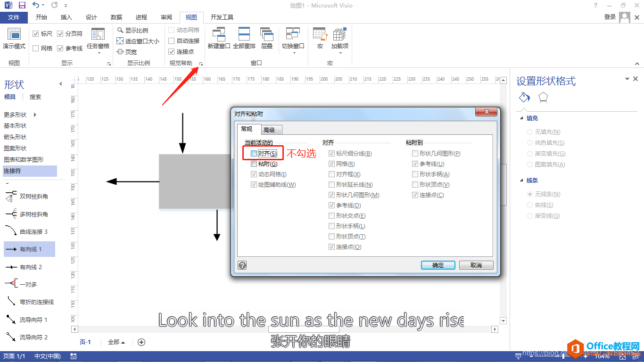
Task: Select the Effects pentagon icon in format pane
Action: 543,98
